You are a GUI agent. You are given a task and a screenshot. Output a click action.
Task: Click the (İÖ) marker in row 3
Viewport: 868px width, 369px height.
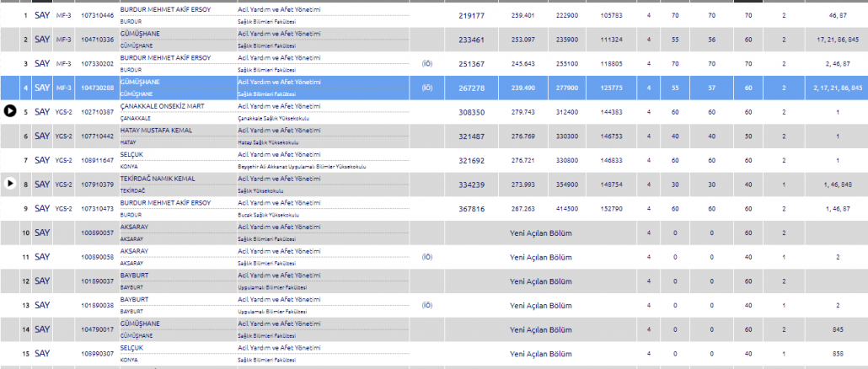tap(427, 63)
